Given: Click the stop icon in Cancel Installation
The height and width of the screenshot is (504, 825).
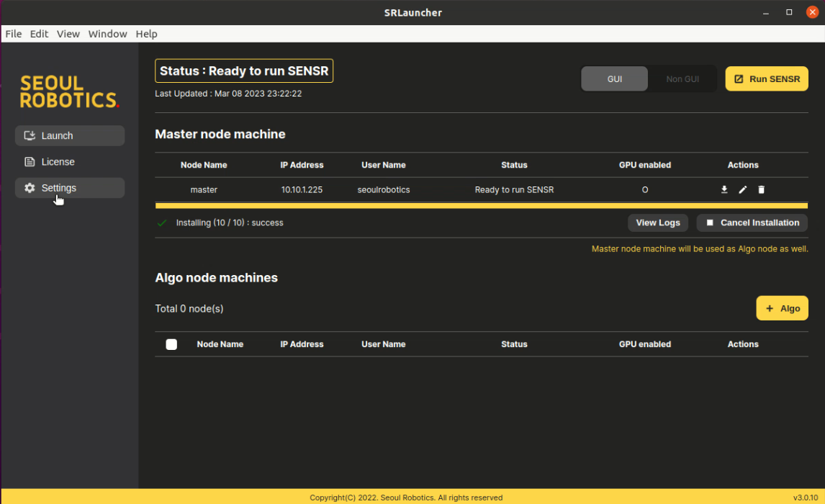Looking at the screenshot, I should coord(709,222).
